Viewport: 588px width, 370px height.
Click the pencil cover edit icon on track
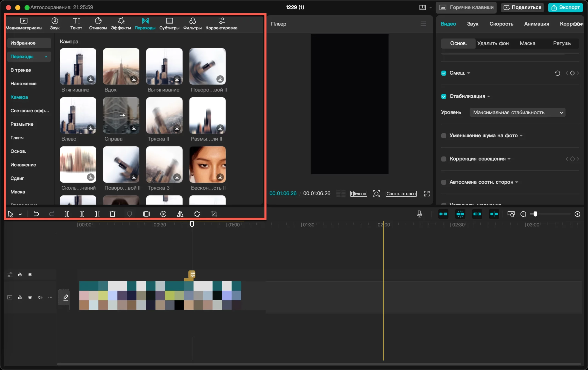(66, 297)
